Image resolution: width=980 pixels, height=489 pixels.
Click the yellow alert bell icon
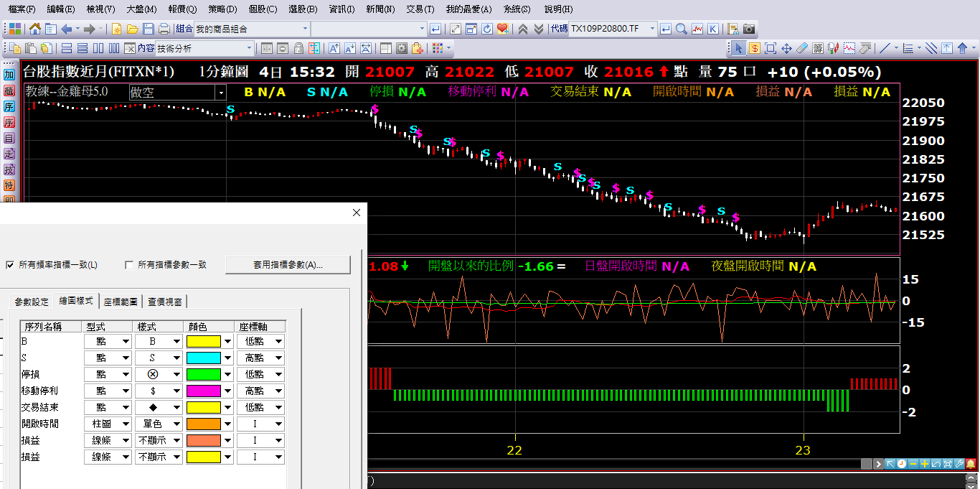pos(971,464)
